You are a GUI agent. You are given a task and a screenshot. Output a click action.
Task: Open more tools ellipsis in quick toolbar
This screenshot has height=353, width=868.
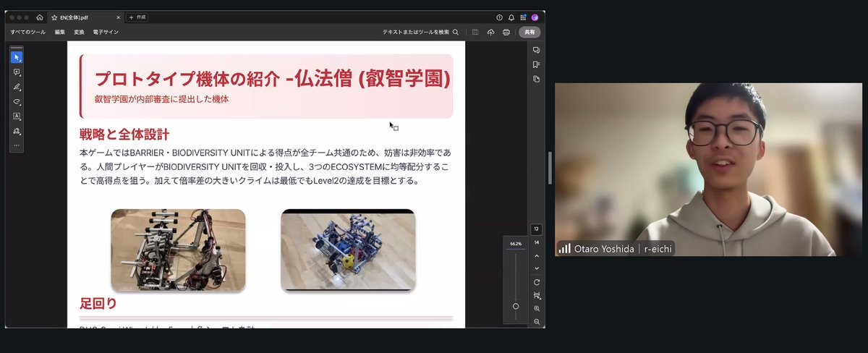pyautogui.click(x=17, y=145)
